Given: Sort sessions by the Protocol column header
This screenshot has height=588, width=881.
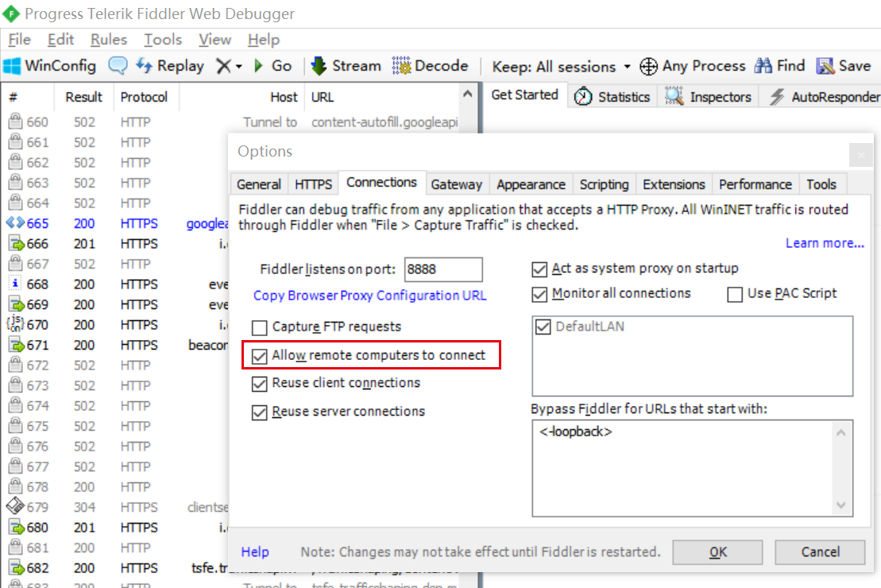Looking at the screenshot, I should 144,97.
